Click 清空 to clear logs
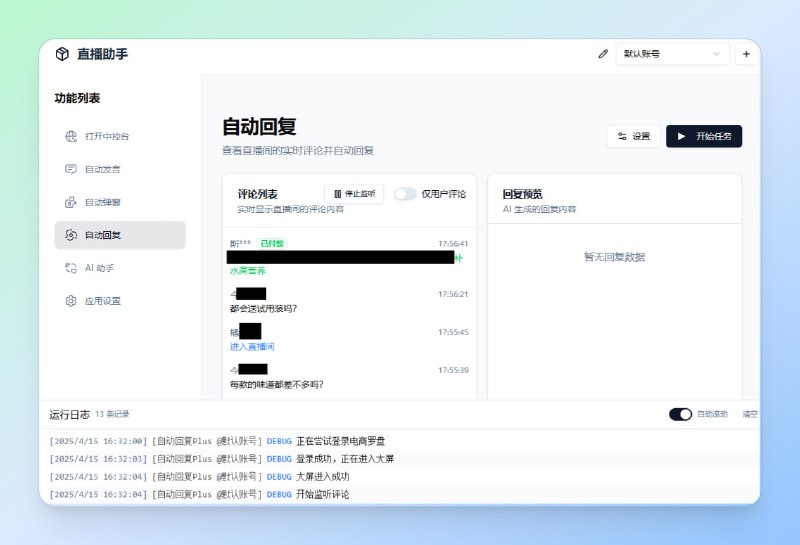The width and height of the screenshot is (800, 545). coord(750,414)
